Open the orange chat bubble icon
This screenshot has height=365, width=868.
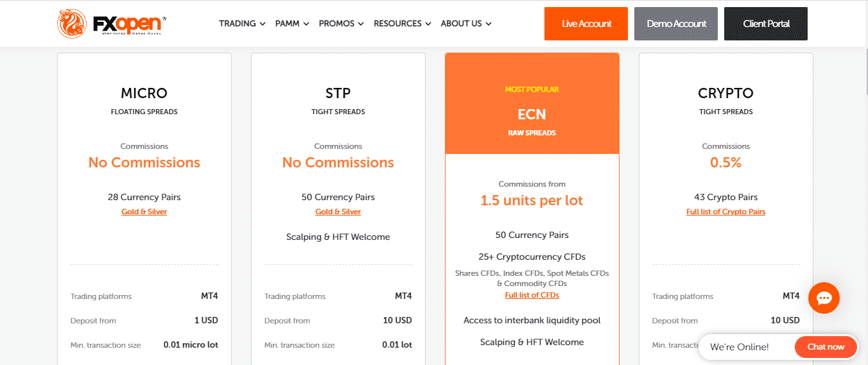point(824,298)
